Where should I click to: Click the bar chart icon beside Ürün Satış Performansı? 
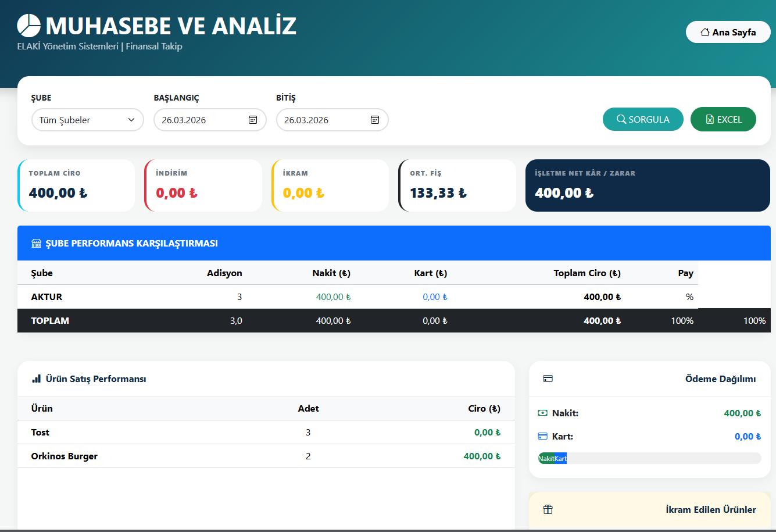point(36,379)
